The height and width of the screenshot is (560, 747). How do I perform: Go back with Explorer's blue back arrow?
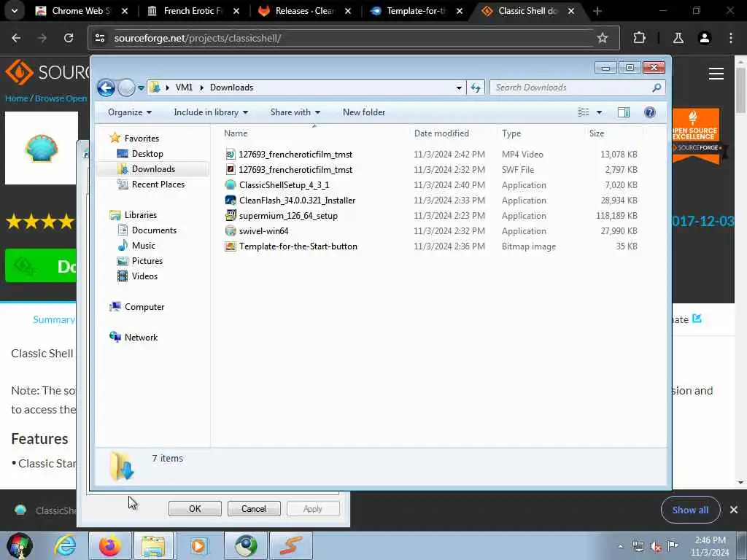[x=106, y=87]
